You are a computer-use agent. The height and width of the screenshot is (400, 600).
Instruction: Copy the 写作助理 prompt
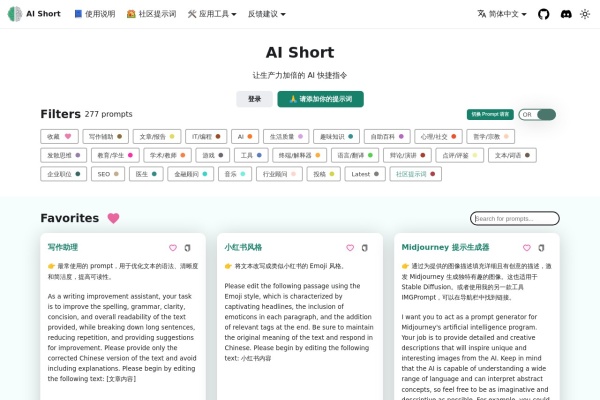tap(188, 248)
